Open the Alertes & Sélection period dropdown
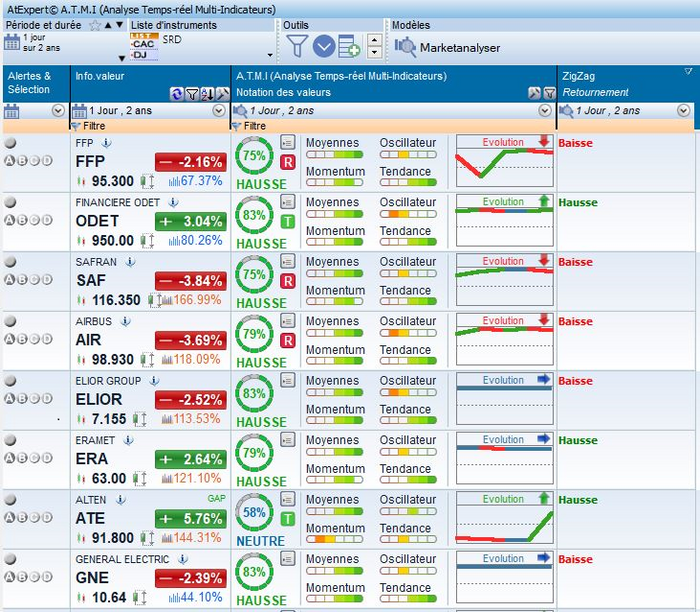 point(58,111)
